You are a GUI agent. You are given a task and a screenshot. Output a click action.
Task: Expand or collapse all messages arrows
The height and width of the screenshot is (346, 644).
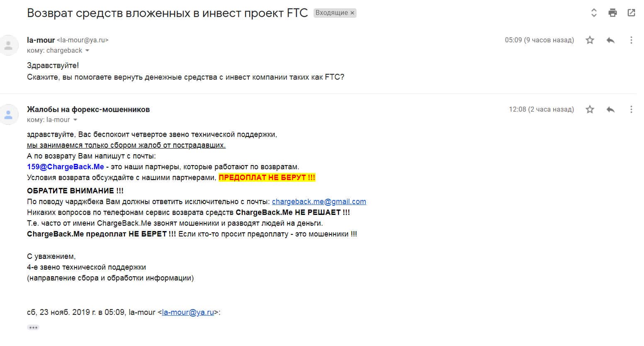pyautogui.click(x=594, y=13)
